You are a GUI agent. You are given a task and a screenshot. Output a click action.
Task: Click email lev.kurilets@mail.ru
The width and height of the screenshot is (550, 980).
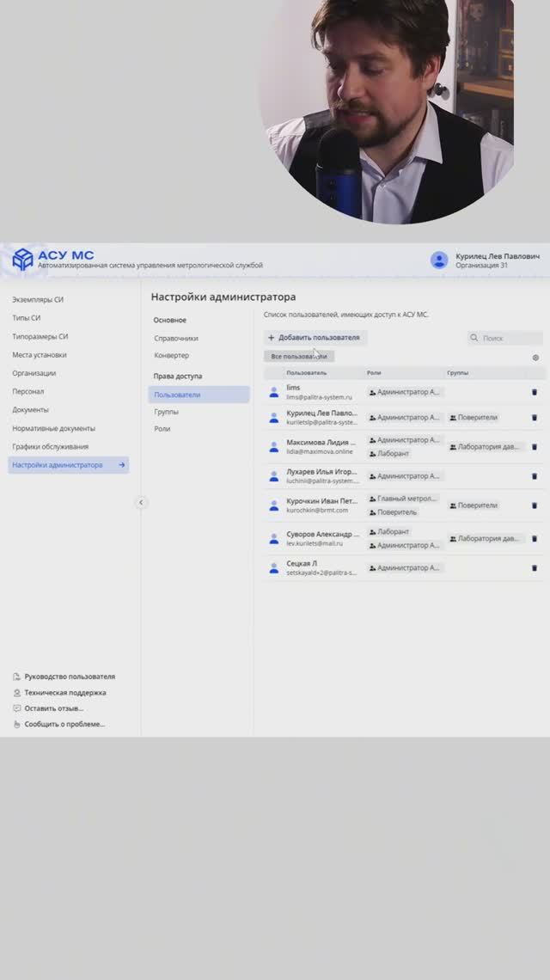[315, 543]
